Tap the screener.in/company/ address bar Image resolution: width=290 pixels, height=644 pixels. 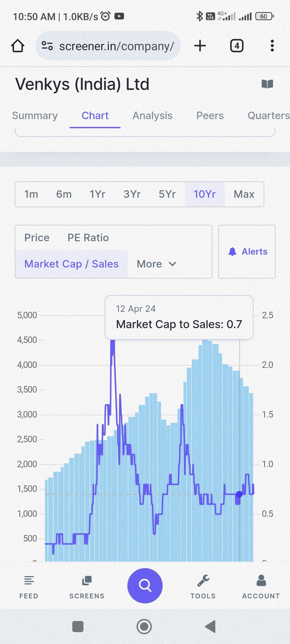pyautogui.click(x=108, y=46)
